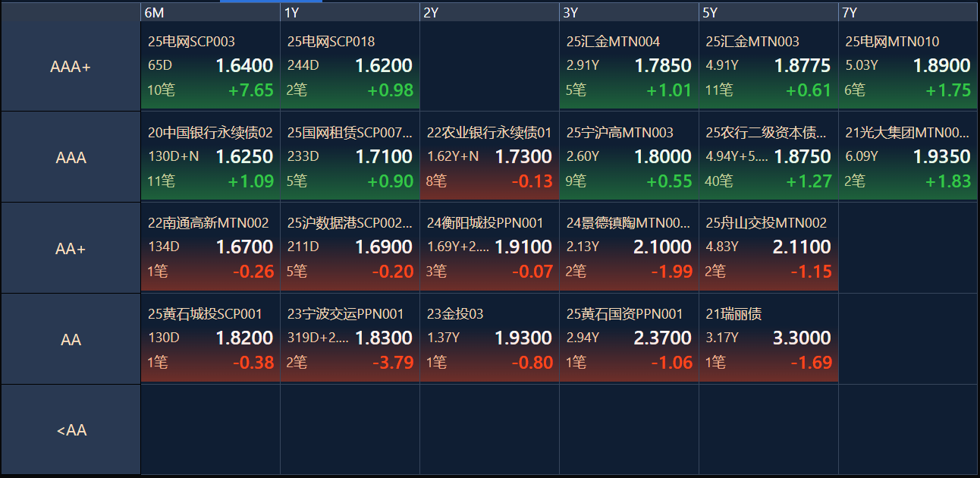The width and height of the screenshot is (980, 478).
Task: Open bond 25黄石国资PPN001
Action: click(624, 314)
